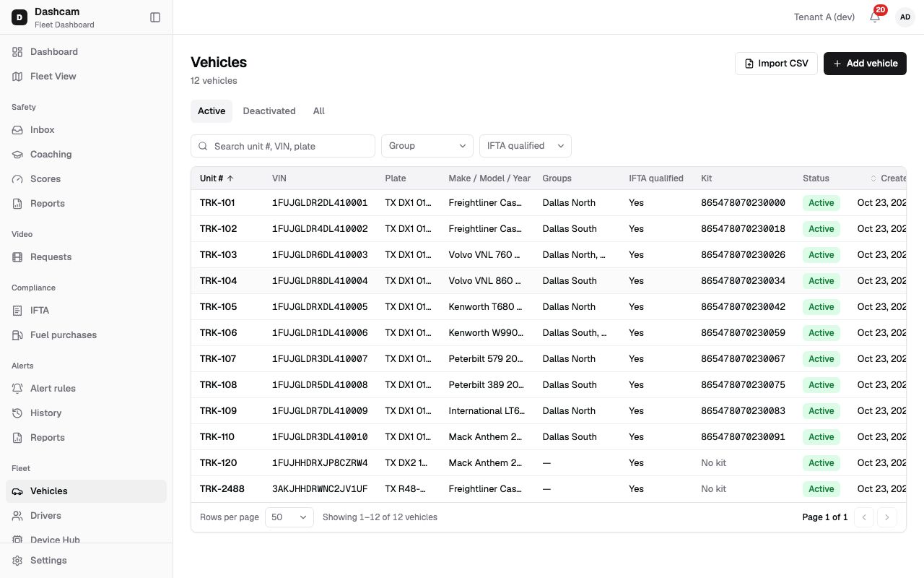Screen dimensions: 924x578
Task: Open Reports under Alerts section
Action: (x=87, y=438)
